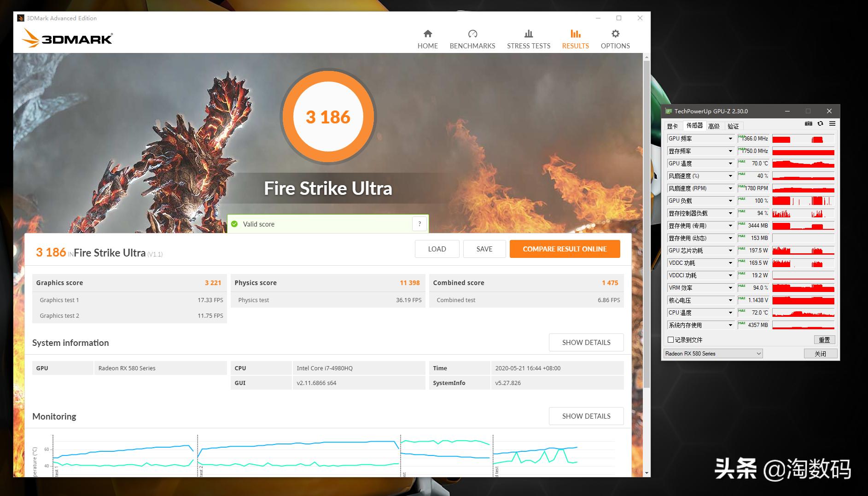
Task: Click the 关闭 button in GPU-Z
Action: (820, 354)
